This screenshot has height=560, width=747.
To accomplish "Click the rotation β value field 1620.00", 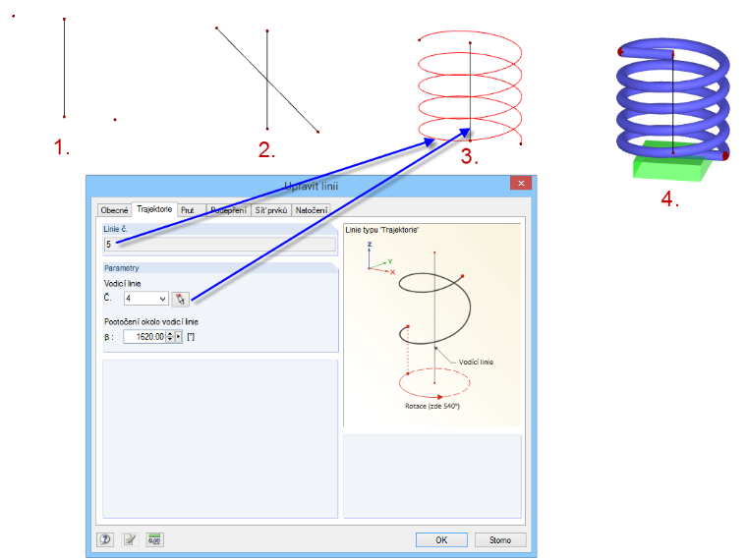I will [x=144, y=337].
